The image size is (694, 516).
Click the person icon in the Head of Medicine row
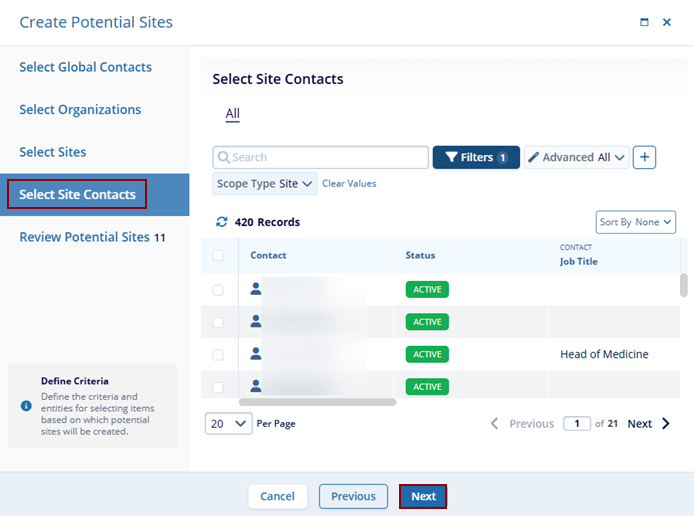(256, 354)
